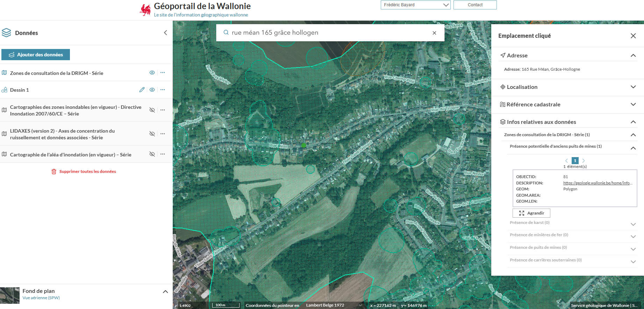This screenshot has width=644, height=309.
Task: Hide the Zones de consultation DRIGM layer
Action: point(152,73)
